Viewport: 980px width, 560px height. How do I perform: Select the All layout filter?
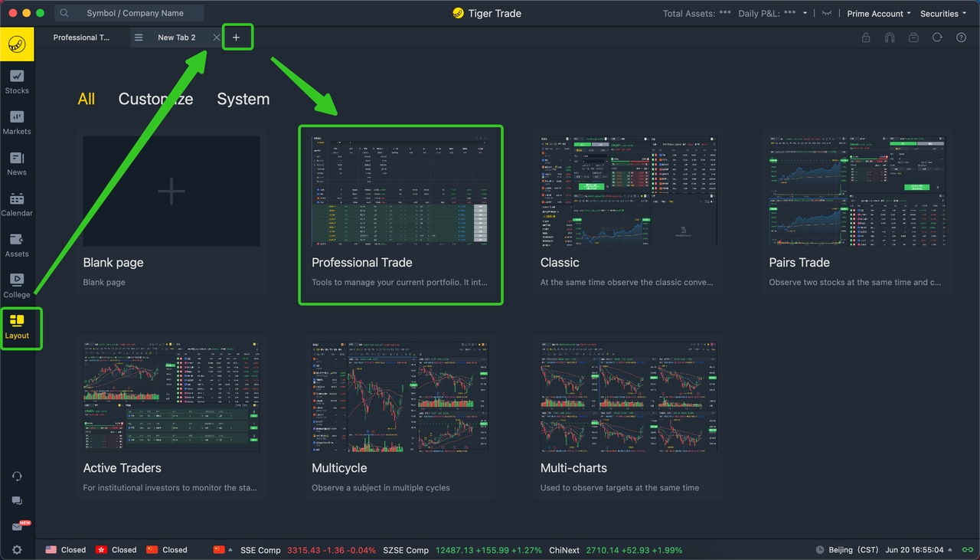point(87,99)
